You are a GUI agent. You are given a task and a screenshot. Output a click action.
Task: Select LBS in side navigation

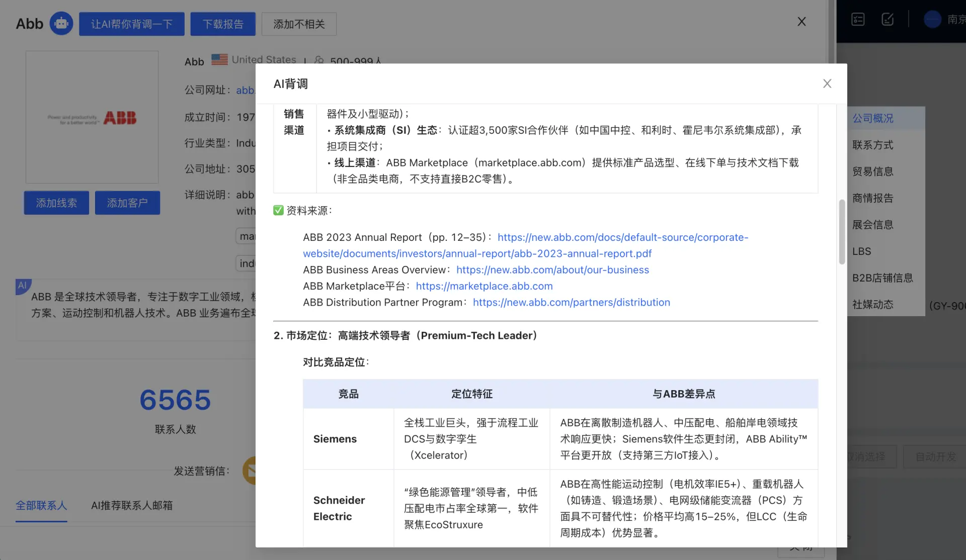pos(862,251)
